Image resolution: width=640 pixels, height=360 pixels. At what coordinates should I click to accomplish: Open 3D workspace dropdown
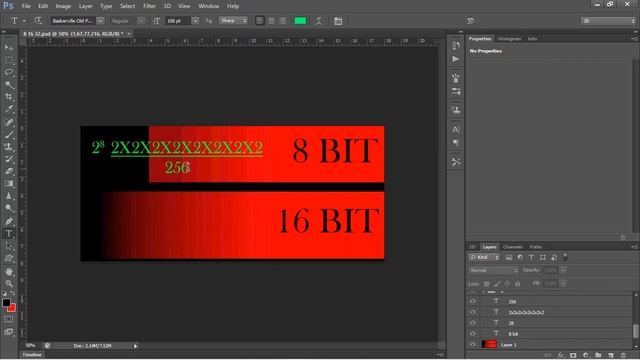click(x=608, y=21)
